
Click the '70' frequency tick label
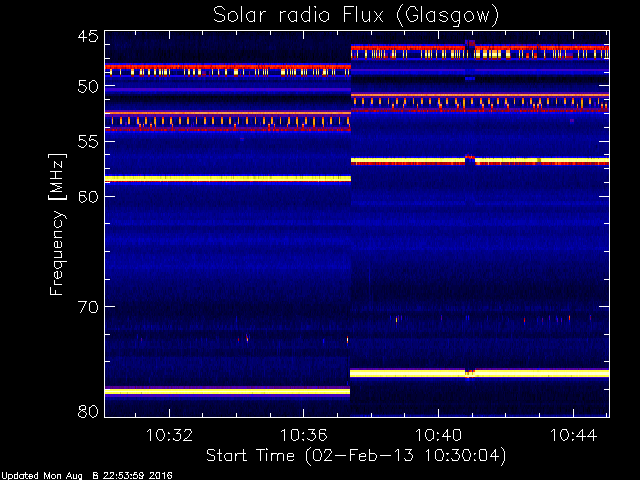[x=88, y=307]
